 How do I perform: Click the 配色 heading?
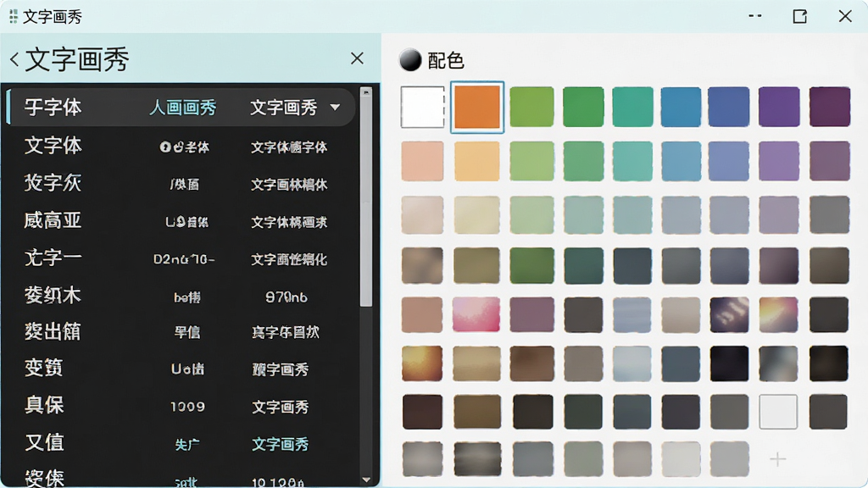click(x=446, y=60)
